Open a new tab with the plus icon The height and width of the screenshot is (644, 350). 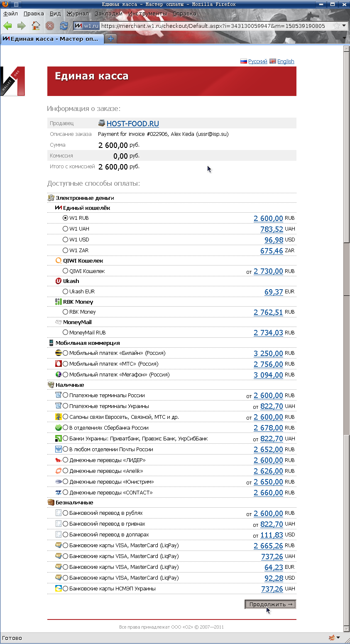[x=111, y=39]
